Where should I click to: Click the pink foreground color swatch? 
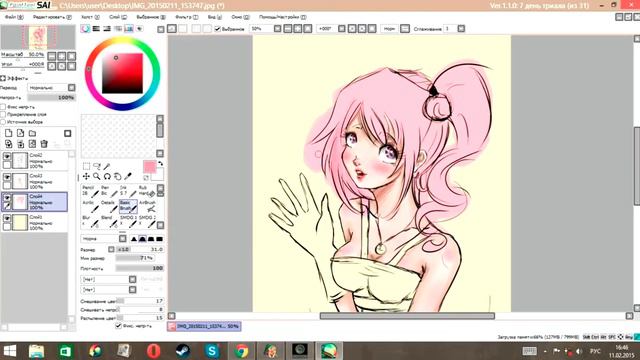(149, 167)
